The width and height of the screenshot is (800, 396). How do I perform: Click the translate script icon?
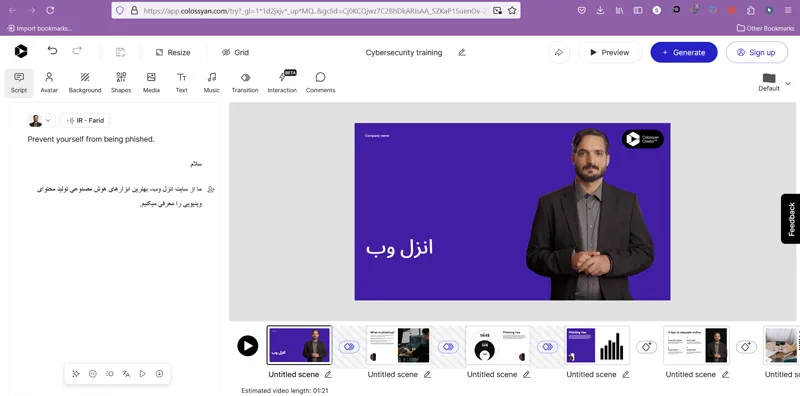point(126,374)
